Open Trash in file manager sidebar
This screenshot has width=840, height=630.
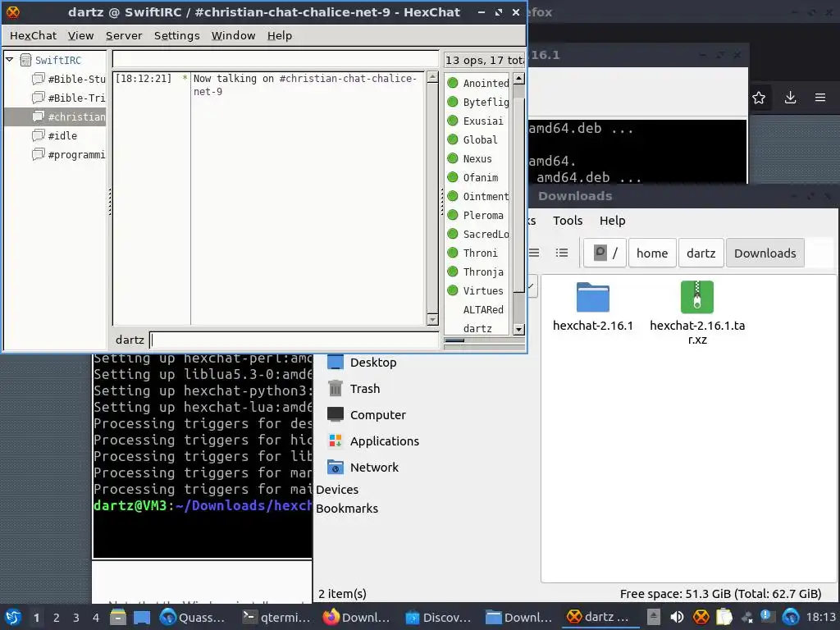click(x=354, y=389)
